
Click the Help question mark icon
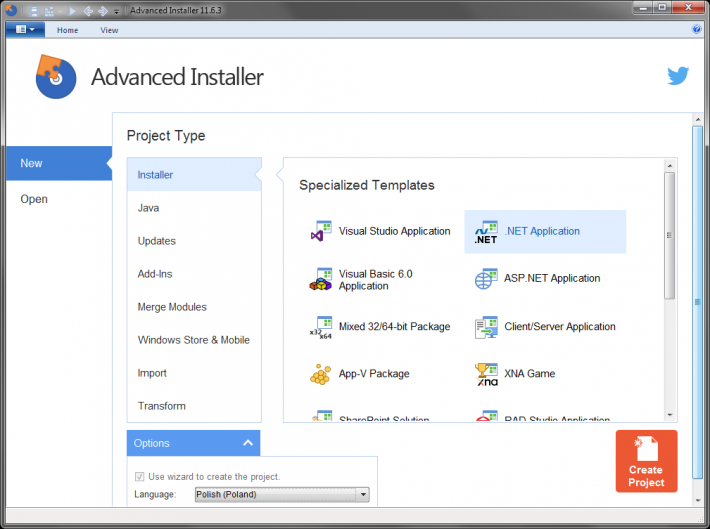click(x=696, y=29)
